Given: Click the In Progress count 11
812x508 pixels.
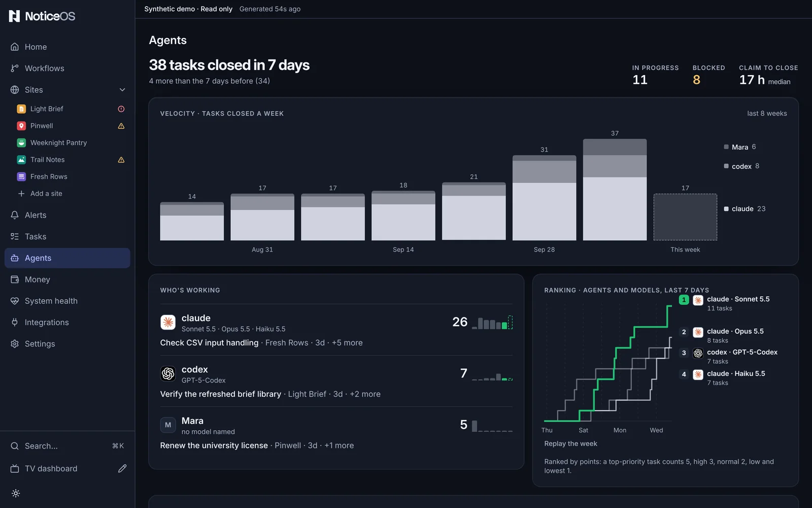Looking at the screenshot, I should click(x=639, y=80).
